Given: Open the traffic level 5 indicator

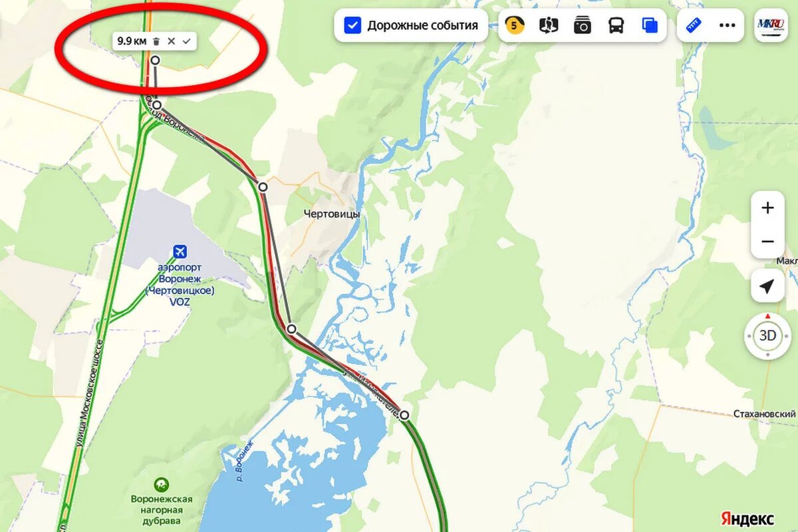Looking at the screenshot, I should [514, 26].
